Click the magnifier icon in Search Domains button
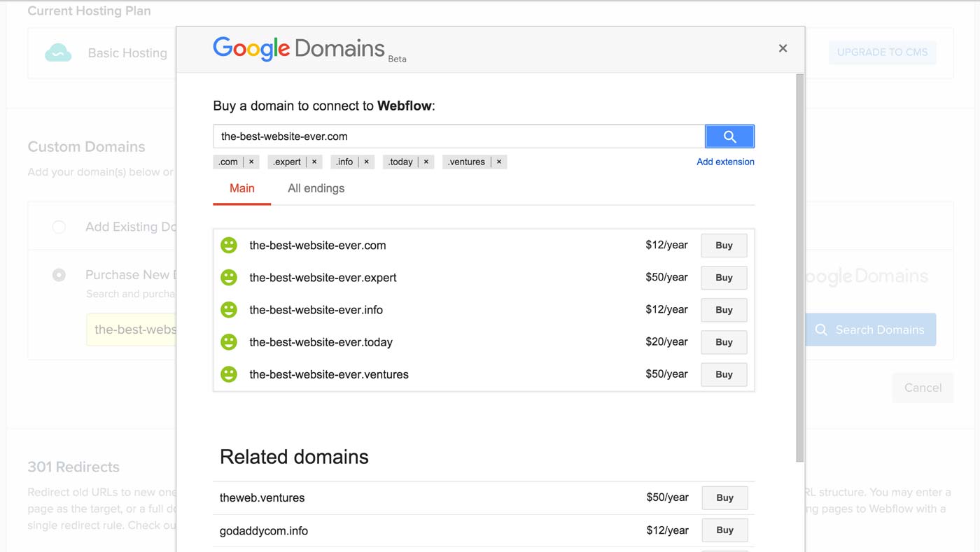Viewport: 980px width, 552px height. [820, 330]
